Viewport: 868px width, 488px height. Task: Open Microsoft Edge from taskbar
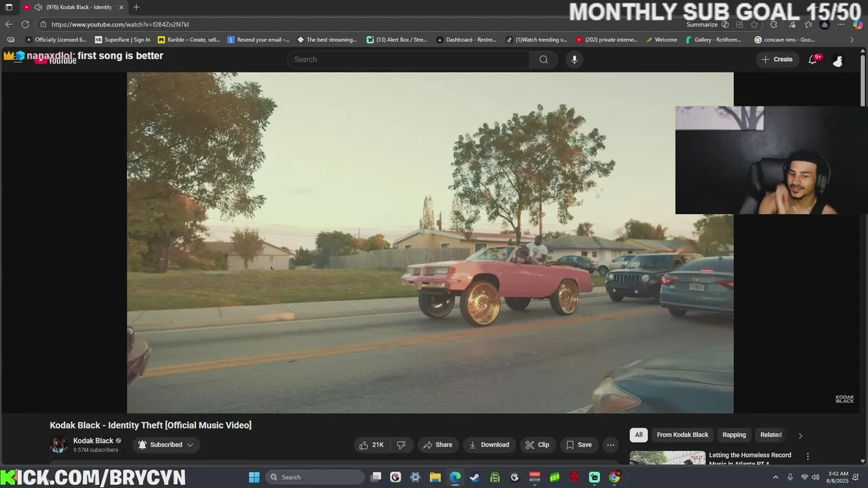(455, 477)
